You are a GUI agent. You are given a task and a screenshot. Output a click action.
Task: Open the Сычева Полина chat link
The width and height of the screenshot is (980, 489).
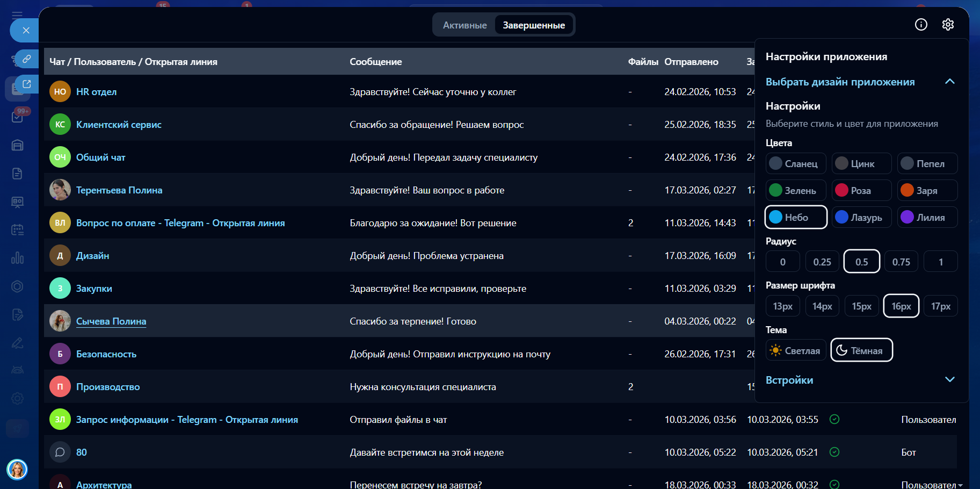pos(111,321)
